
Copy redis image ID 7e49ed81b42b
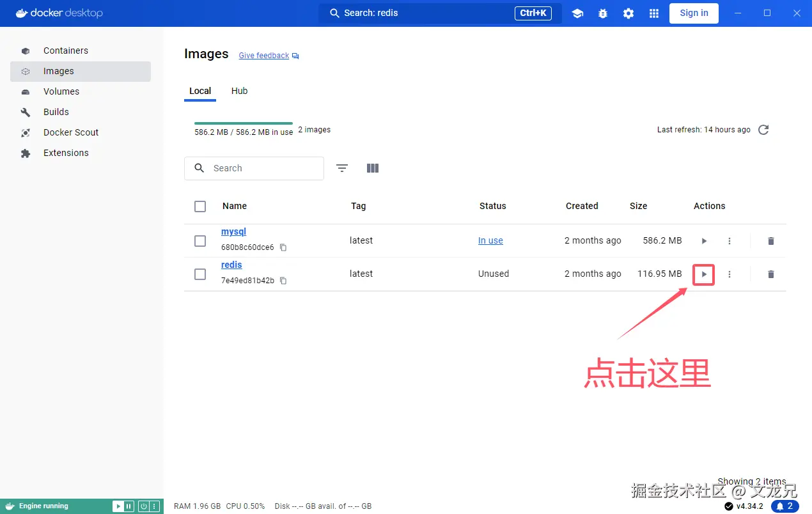pyautogui.click(x=283, y=281)
